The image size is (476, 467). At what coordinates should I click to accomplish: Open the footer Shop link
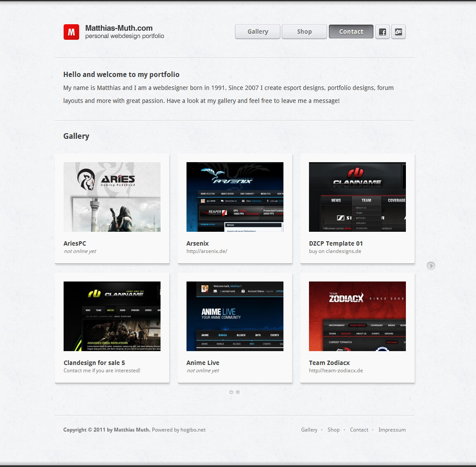333,430
